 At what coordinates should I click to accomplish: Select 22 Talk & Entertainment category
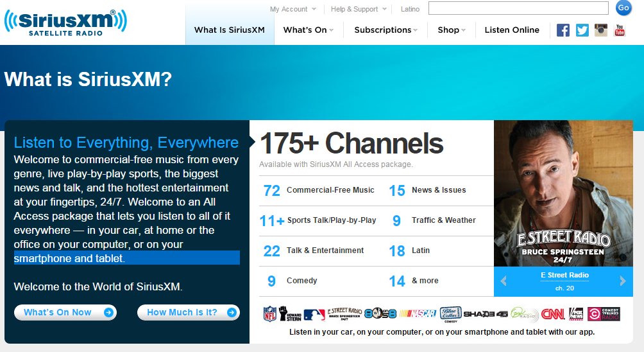click(x=314, y=251)
